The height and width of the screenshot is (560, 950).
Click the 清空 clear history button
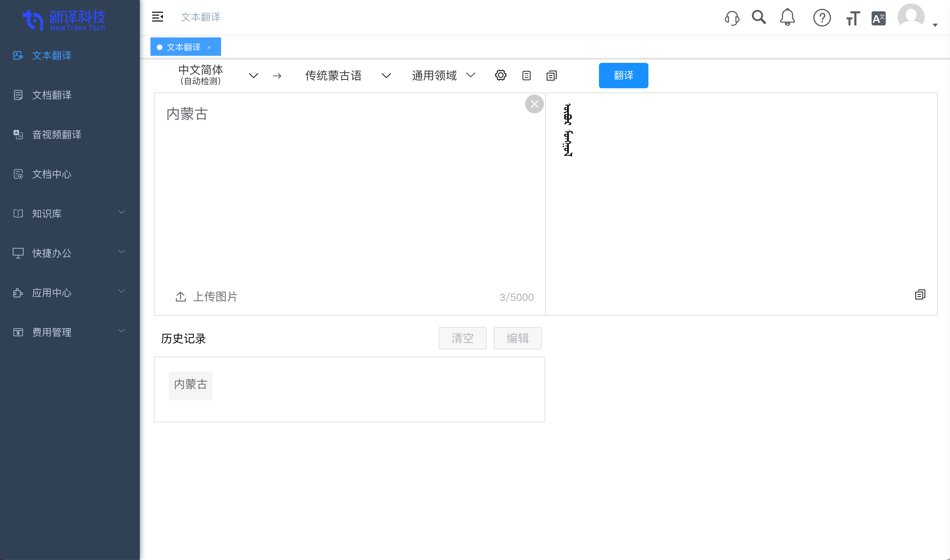click(462, 338)
